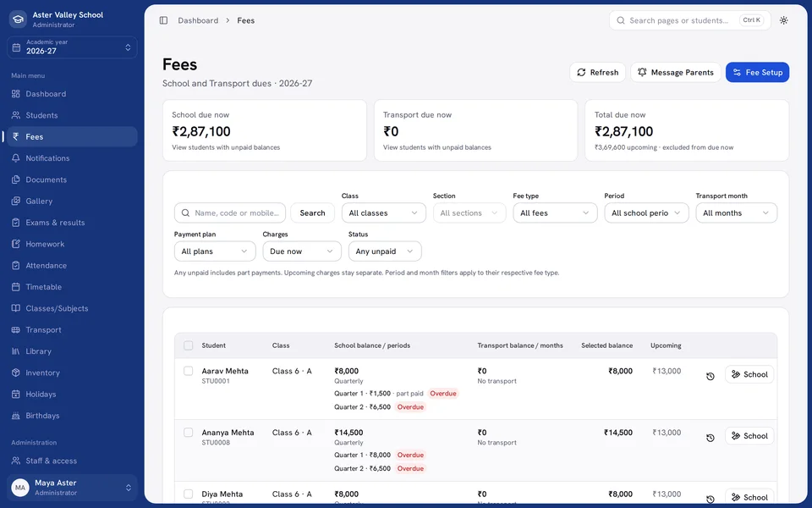Click the Aster Valley School graduation cap logo

click(18, 19)
